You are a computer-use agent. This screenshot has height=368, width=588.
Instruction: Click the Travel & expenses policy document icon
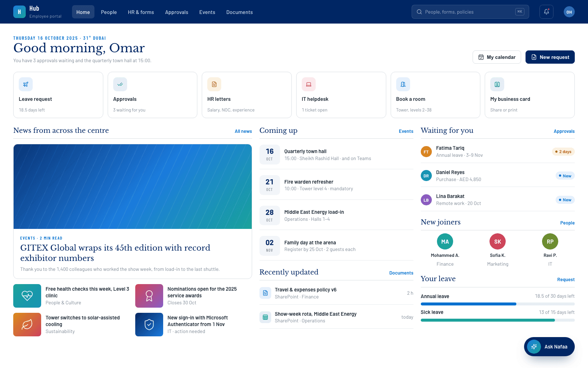click(265, 293)
